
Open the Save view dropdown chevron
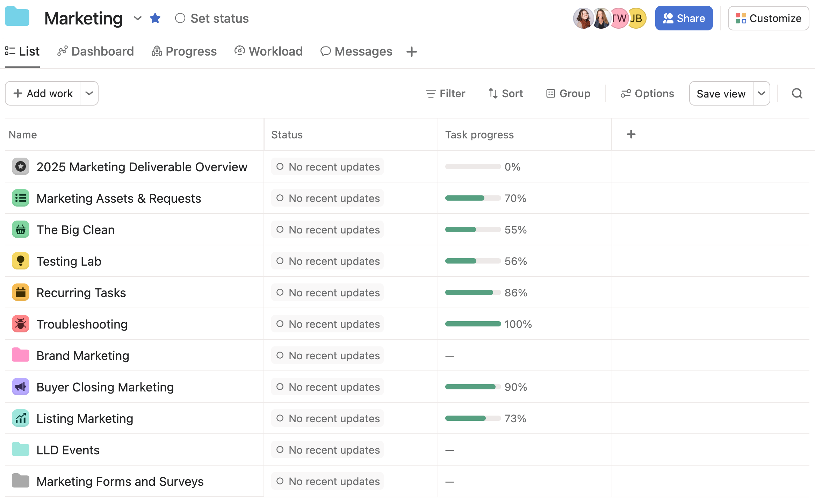pyautogui.click(x=762, y=93)
